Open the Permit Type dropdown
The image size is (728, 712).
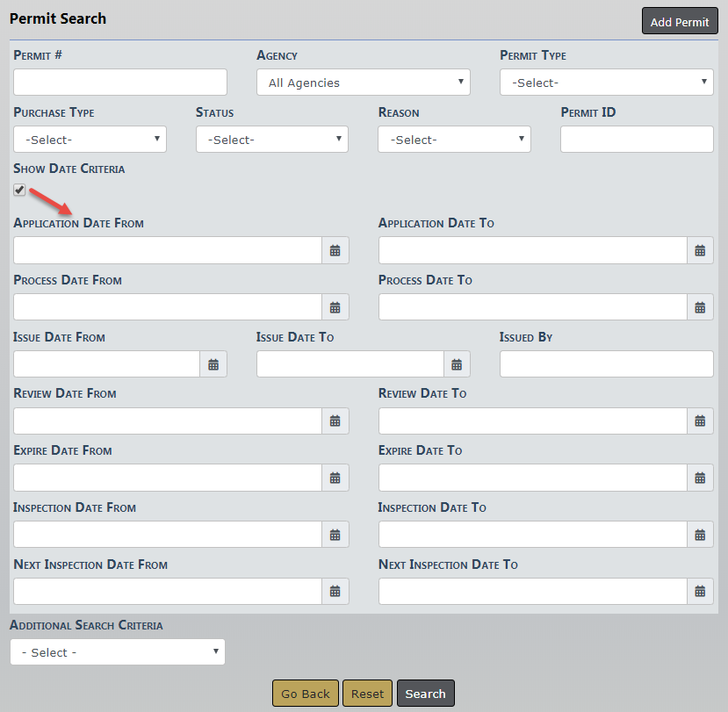(x=606, y=83)
